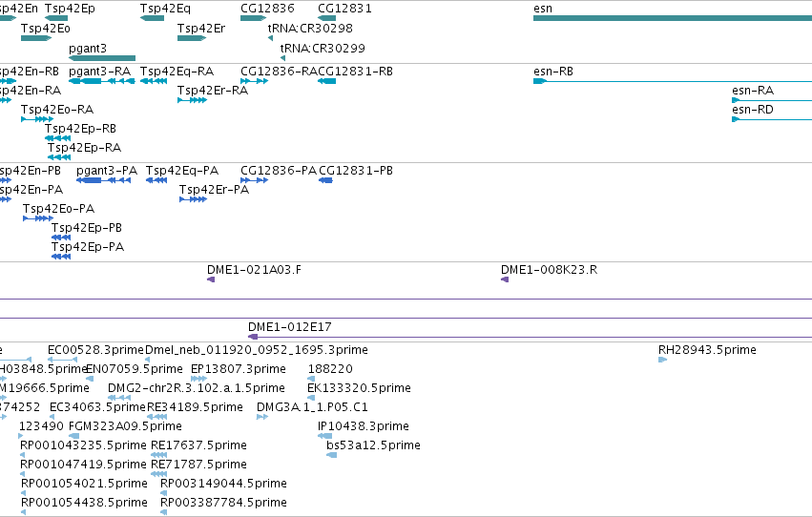Screen dimensions: 812x517
Task: Click the DME1-008K23.R BAC end marker
Action: (x=505, y=279)
